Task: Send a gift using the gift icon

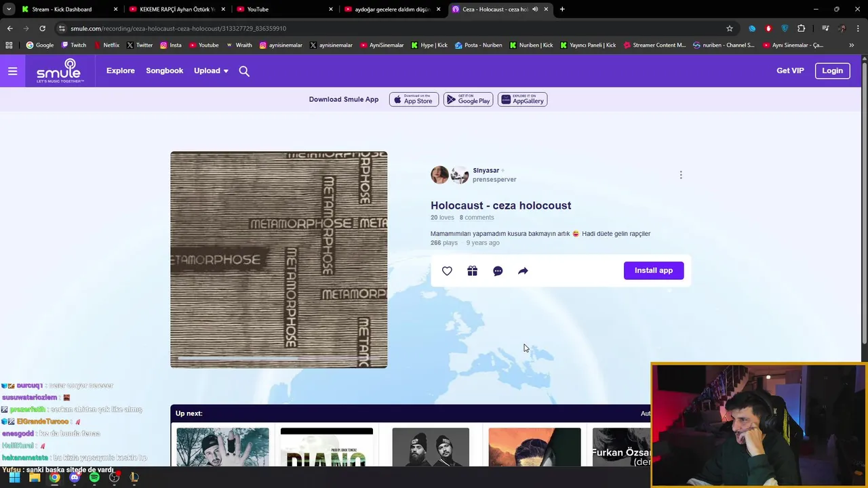Action: (x=473, y=271)
